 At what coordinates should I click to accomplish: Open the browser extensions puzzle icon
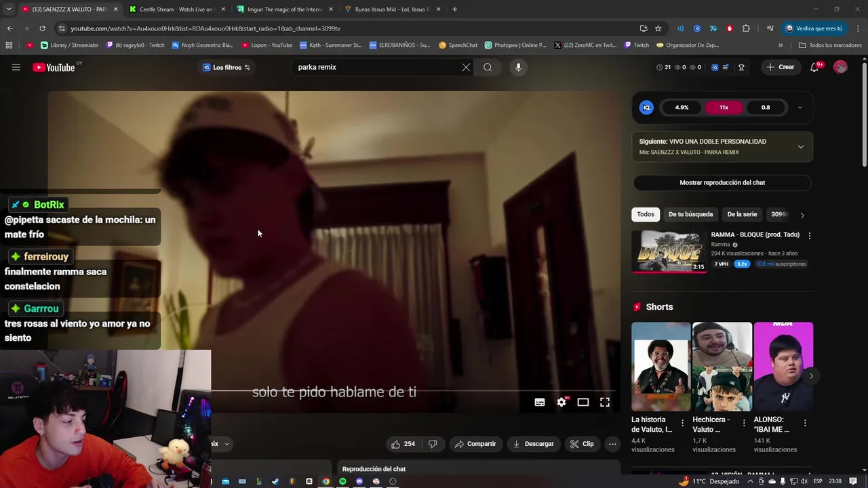[x=746, y=28]
